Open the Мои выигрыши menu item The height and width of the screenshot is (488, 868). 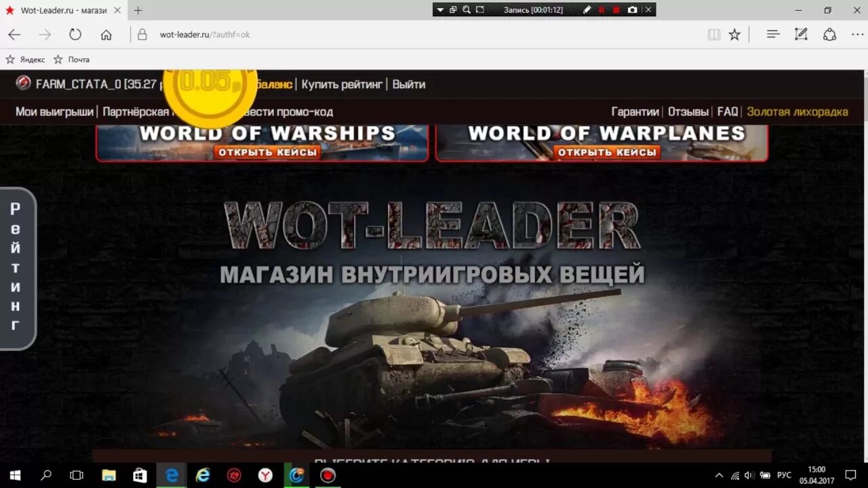[54, 112]
